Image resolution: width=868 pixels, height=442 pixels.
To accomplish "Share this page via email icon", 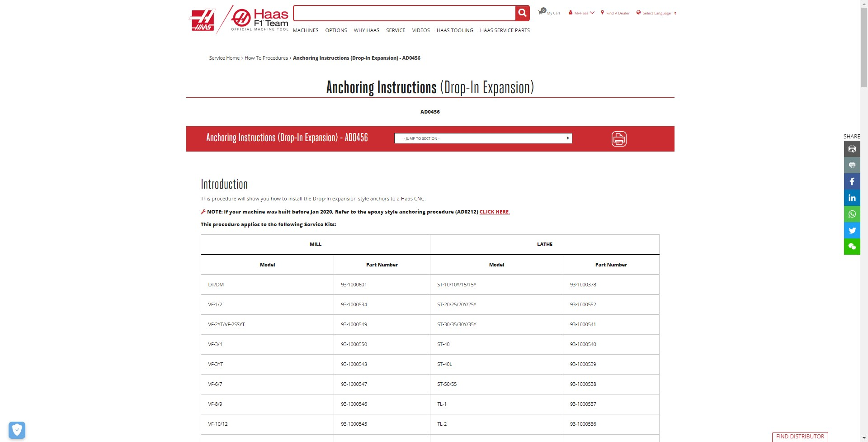I will click(x=852, y=149).
